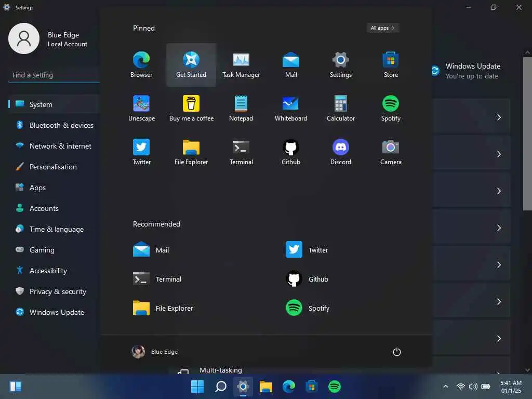Open Accessibility settings category
Viewport: 532px width, 399px height.
pos(54,270)
